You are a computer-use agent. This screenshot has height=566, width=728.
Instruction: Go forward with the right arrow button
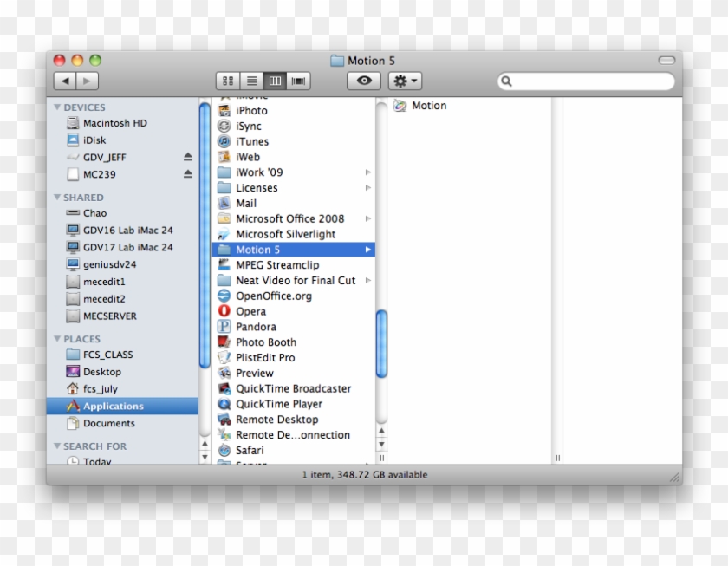(x=88, y=81)
